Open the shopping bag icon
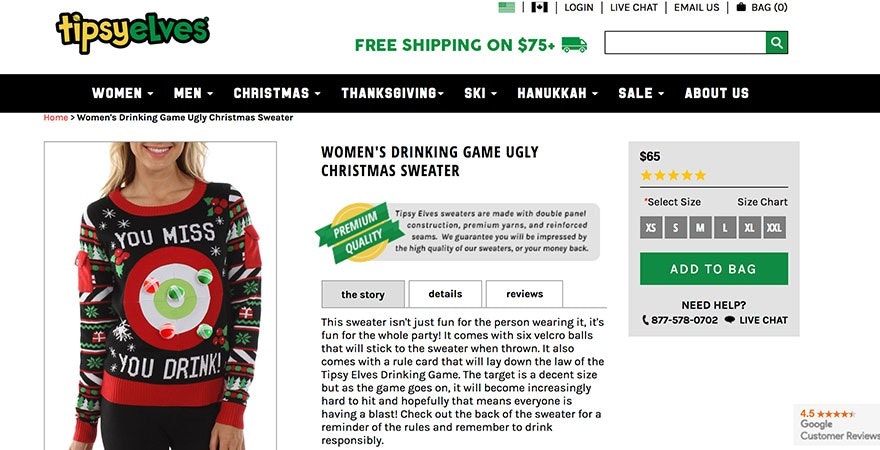The height and width of the screenshot is (450, 880). tap(741, 8)
